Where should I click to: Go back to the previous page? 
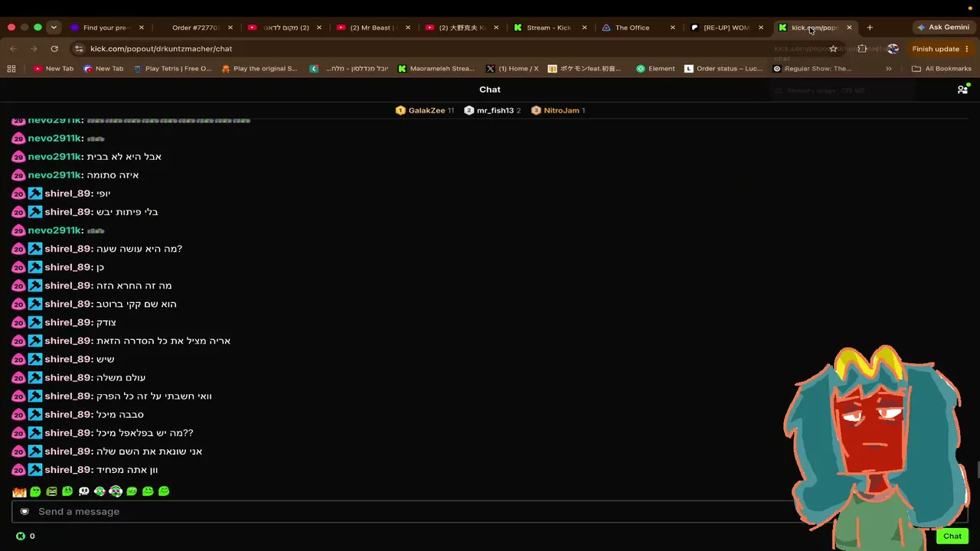13,48
